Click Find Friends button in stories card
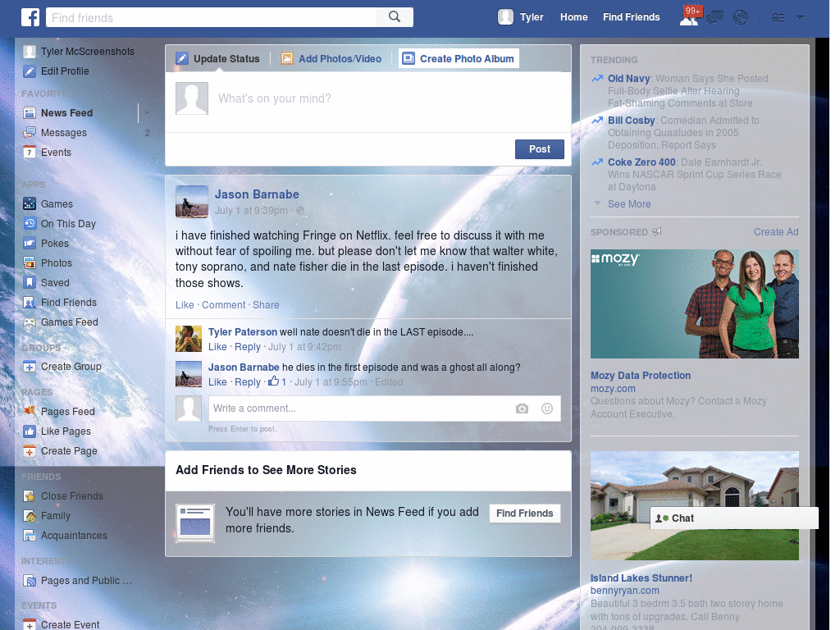 pyautogui.click(x=524, y=514)
